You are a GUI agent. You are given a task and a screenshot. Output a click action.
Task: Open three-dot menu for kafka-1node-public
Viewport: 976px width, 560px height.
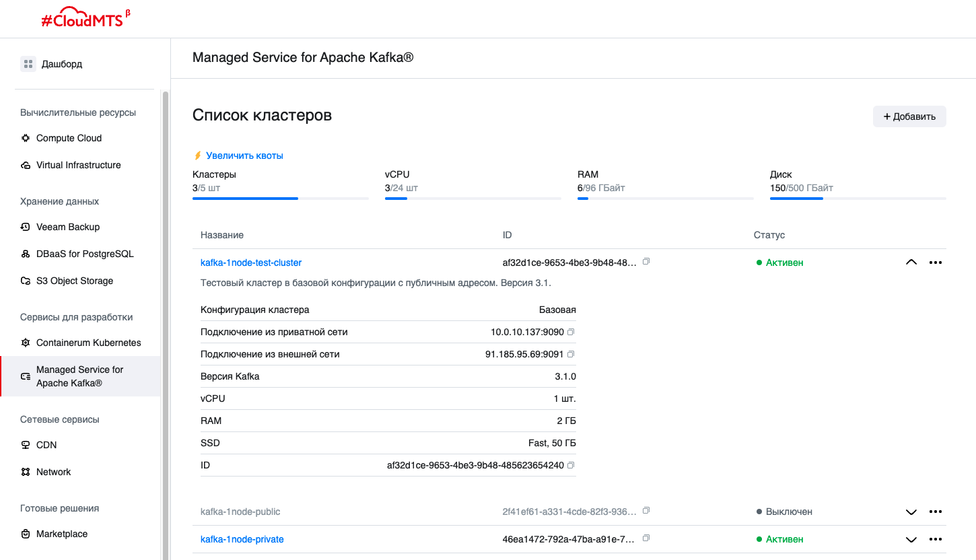[x=935, y=512]
